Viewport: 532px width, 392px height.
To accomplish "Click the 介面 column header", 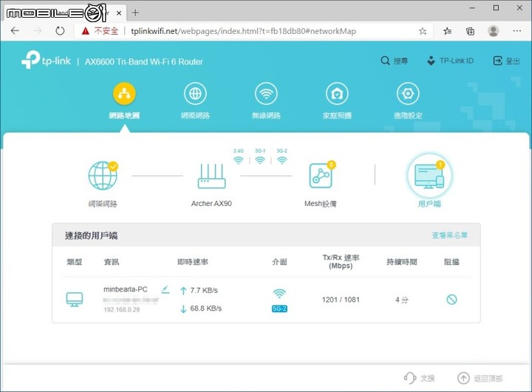I will 279,262.
